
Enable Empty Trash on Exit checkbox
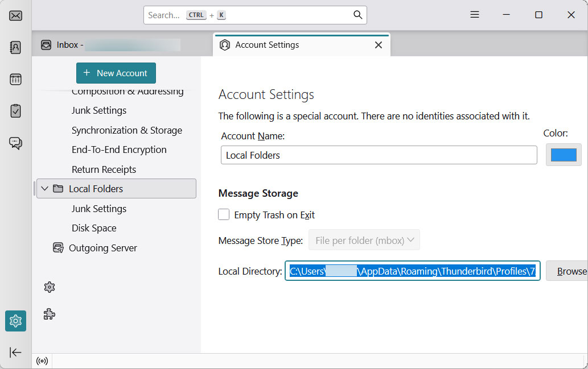click(224, 215)
